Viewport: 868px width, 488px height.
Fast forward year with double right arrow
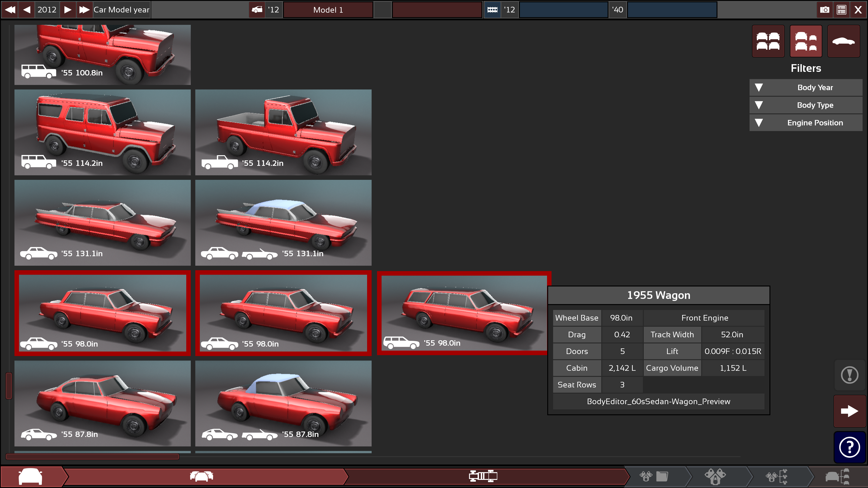(x=84, y=9)
